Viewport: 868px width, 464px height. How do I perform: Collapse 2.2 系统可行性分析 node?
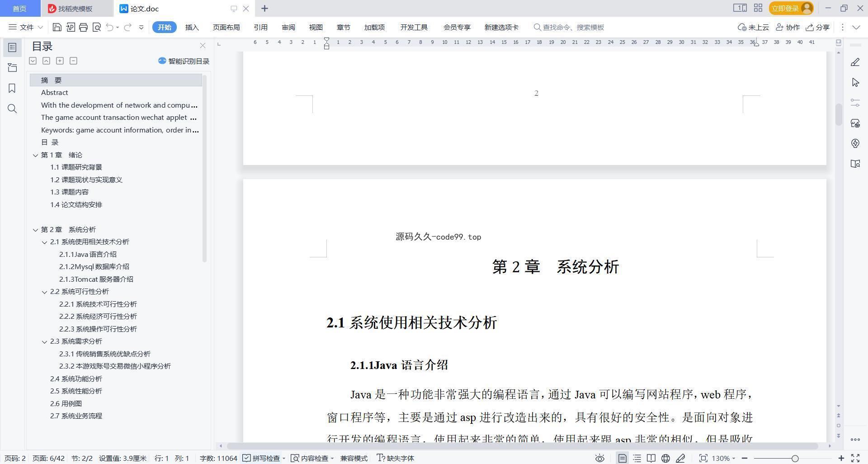[44, 292]
